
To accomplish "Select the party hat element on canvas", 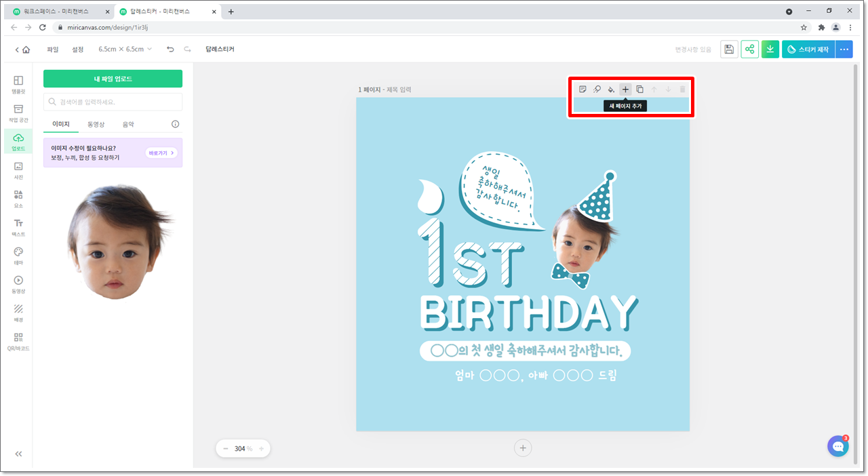I will point(599,196).
